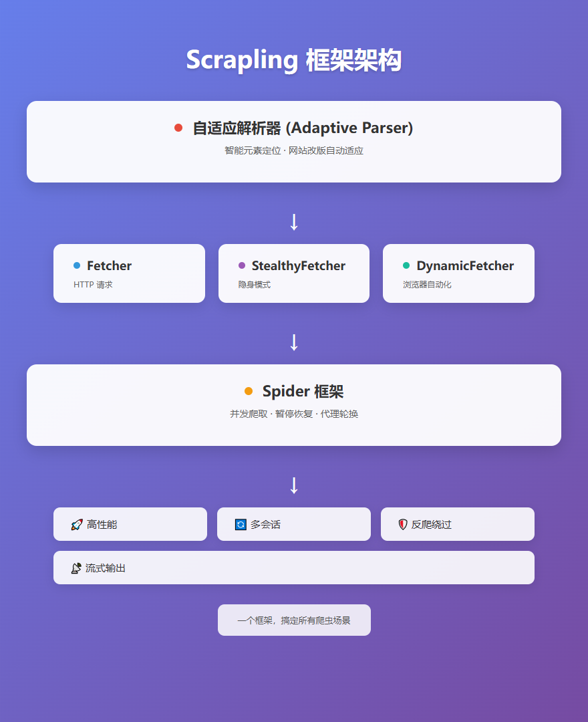
Task: Click the arrow below the Adaptive Parser card
Action: coord(294,222)
